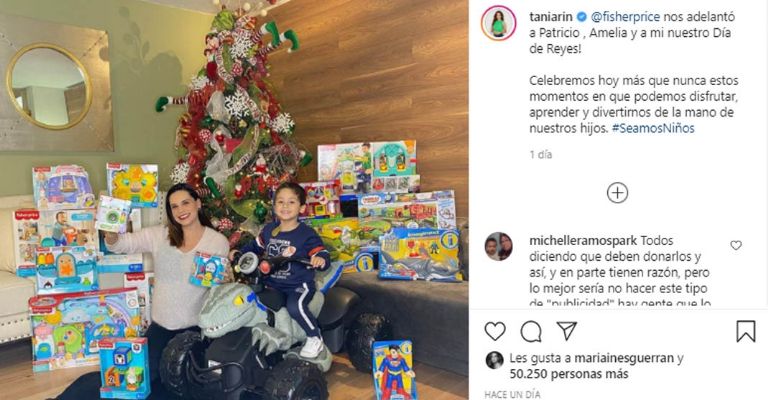Click the HACE UN DÍA timestamp

512,395
